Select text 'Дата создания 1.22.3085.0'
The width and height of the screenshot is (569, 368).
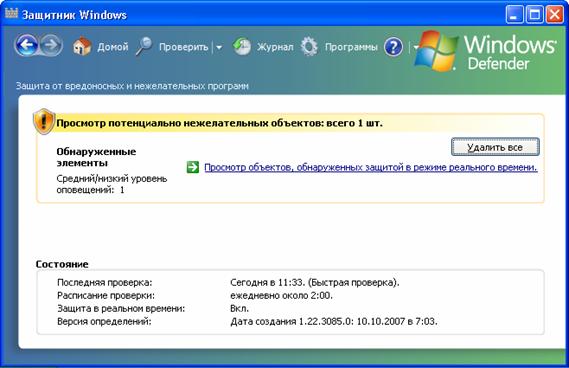(x=291, y=322)
